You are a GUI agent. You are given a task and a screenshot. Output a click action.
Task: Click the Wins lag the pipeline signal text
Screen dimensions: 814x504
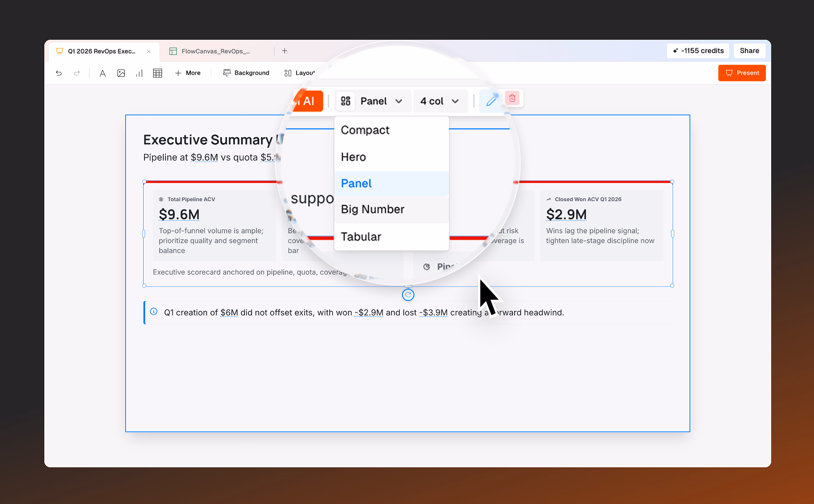(x=600, y=236)
